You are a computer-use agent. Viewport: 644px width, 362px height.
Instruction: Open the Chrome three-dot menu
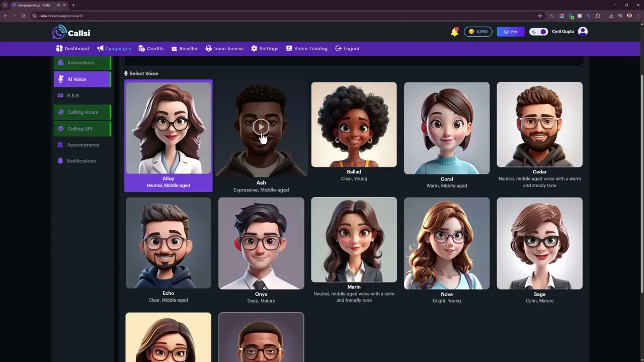(637, 16)
